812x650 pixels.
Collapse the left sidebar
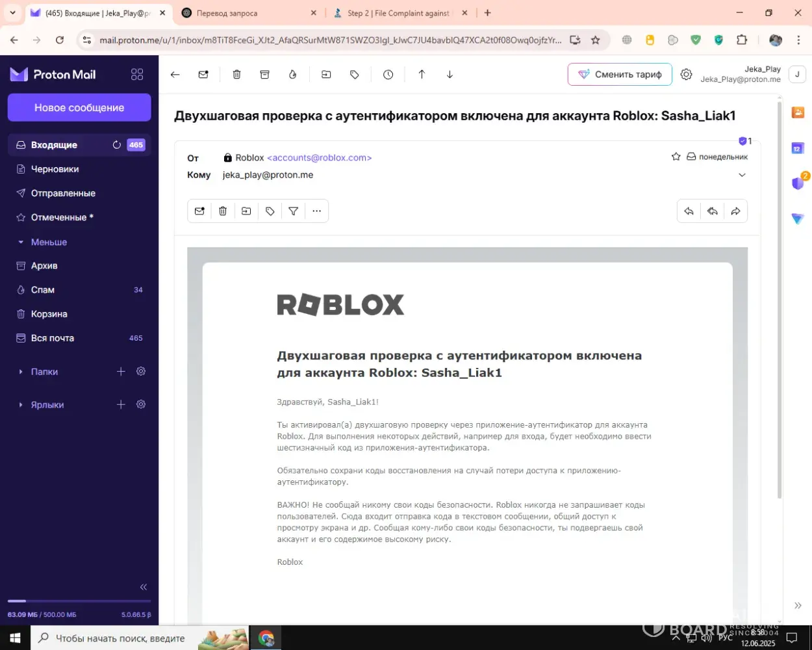144,587
